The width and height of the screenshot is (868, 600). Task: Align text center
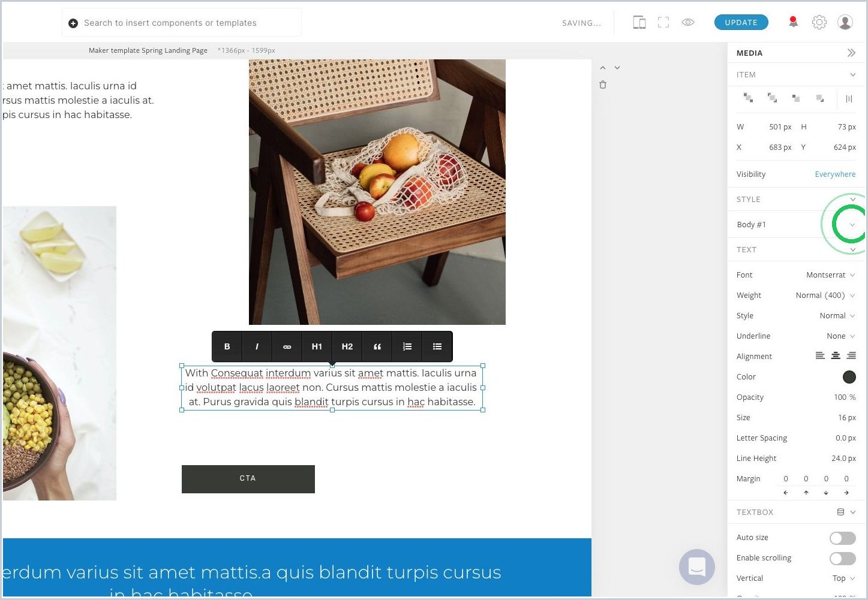[836, 356]
